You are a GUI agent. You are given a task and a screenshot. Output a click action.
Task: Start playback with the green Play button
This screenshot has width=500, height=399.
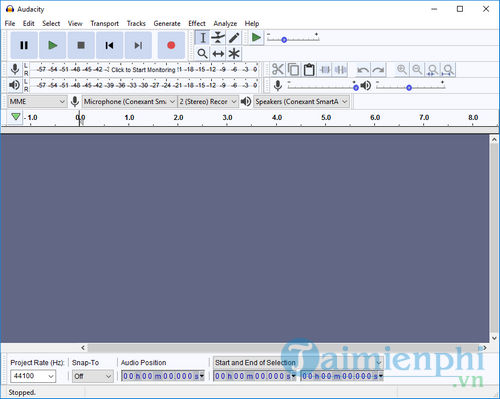53,45
